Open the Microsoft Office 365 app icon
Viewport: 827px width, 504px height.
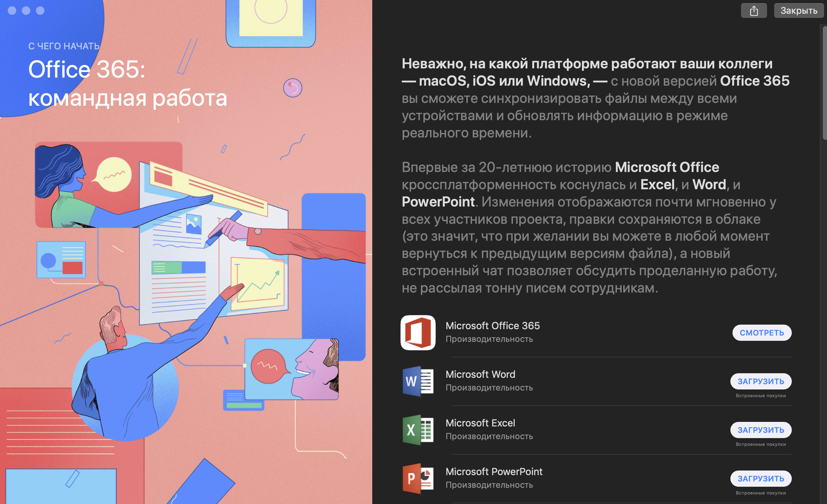418,332
